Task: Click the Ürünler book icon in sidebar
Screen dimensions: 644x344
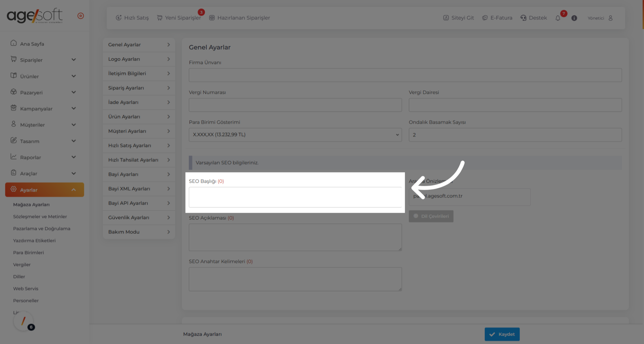Action: (x=13, y=75)
